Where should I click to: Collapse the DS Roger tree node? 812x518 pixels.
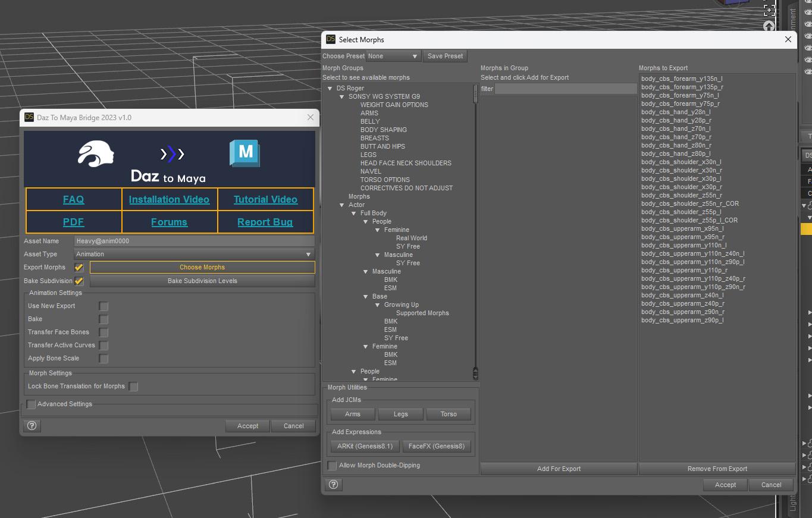click(x=330, y=89)
